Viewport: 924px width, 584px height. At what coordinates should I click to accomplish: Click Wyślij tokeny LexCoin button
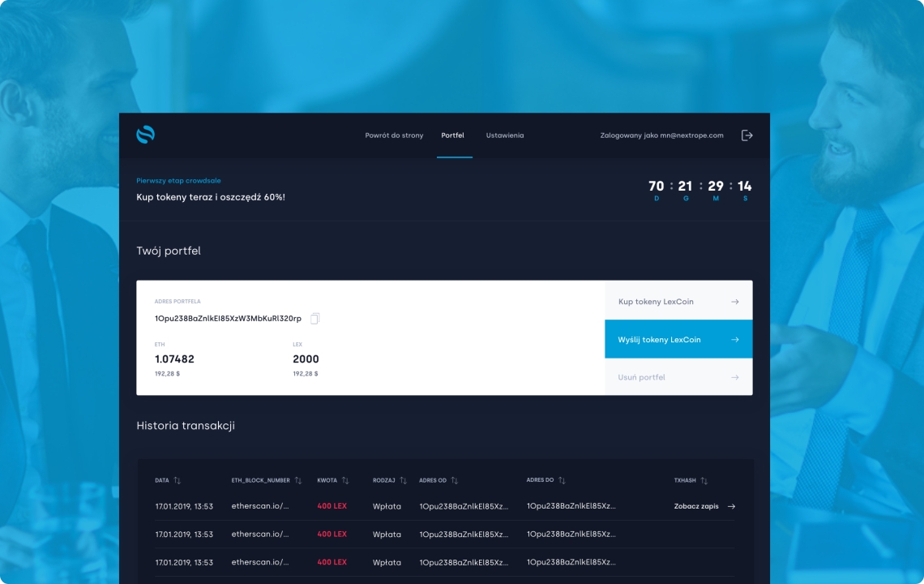pyautogui.click(x=678, y=339)
